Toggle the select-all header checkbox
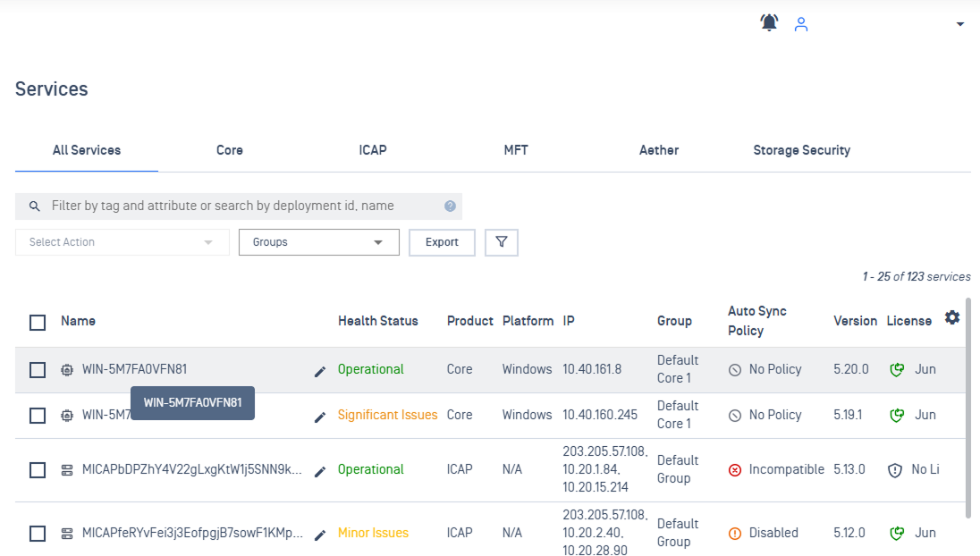Image resolution: width=980 pixels, height=556 pixels. coord(38,323)
